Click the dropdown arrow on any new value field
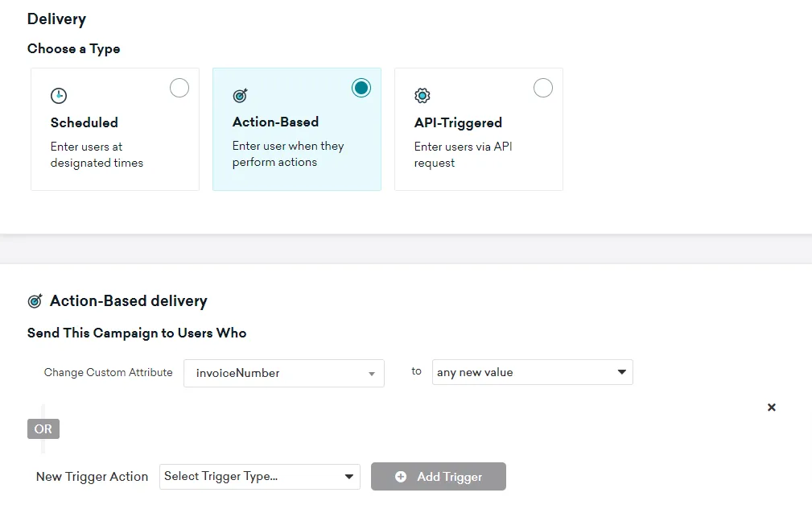 [x=621, y=372]
